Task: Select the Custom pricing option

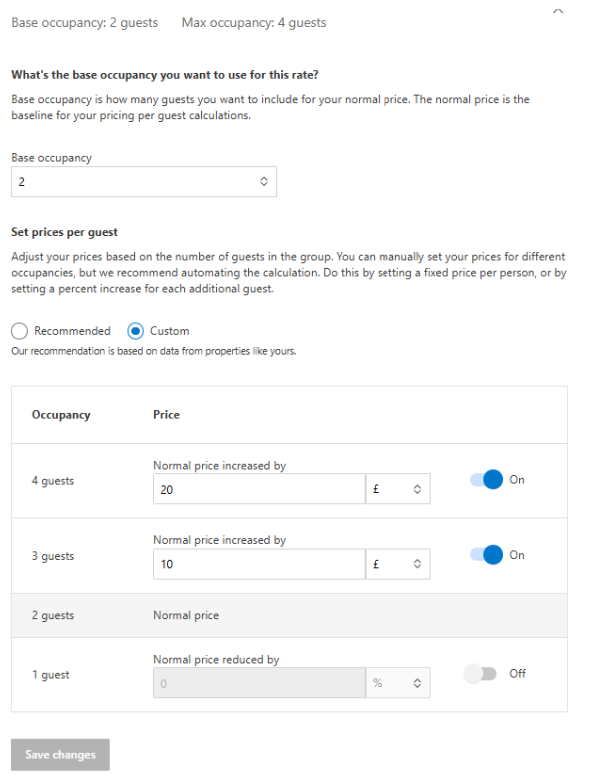Action: click(135, 331)
